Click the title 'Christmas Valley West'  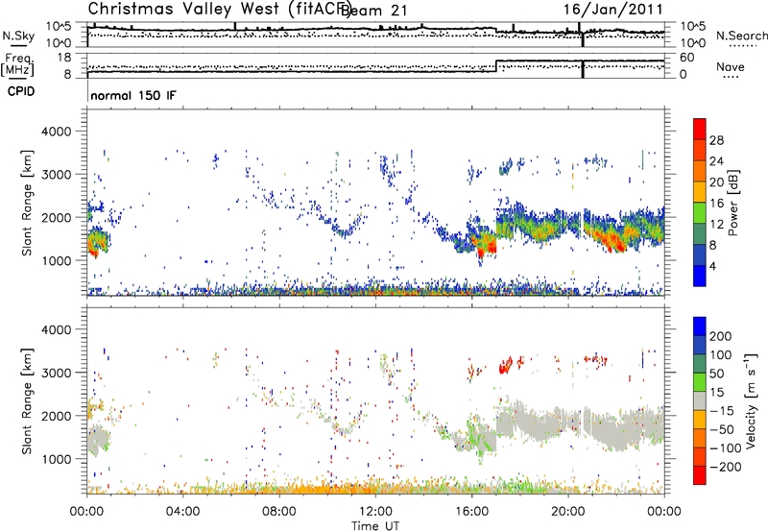click(183, 9)
